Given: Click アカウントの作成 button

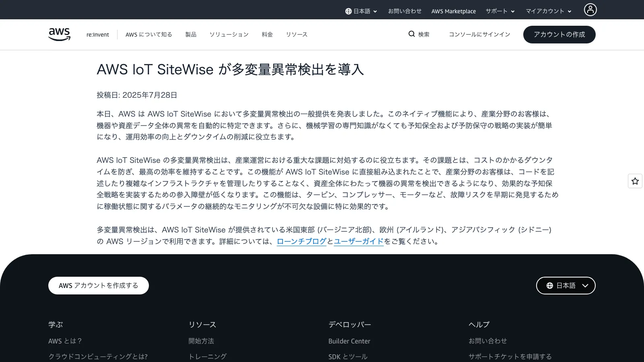Looking at the screenshot, I should tap(559, 35).
